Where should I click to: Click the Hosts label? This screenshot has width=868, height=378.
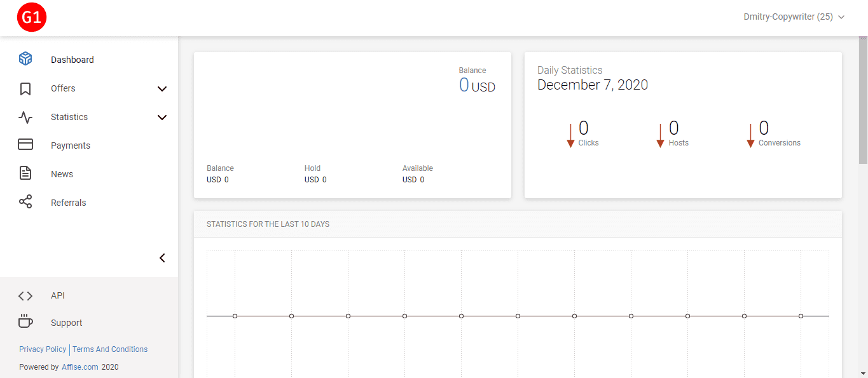pos(679,143)
